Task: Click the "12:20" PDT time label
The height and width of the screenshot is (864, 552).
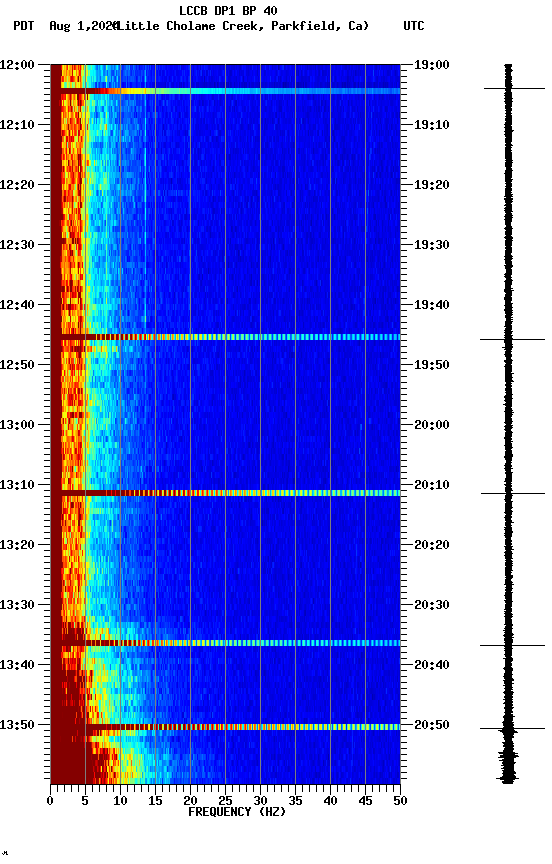Action: 17,185
